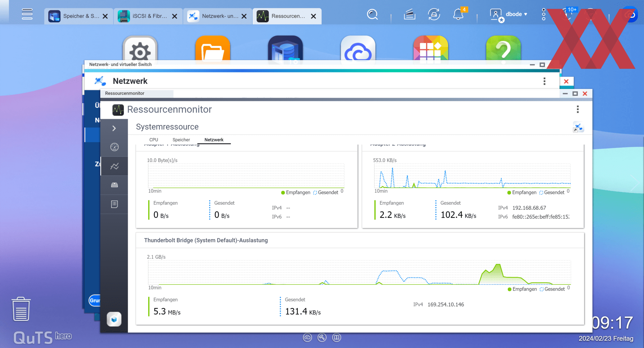Select the Netzwerk tab
644x348 pixels.
[x=214, y=140]
